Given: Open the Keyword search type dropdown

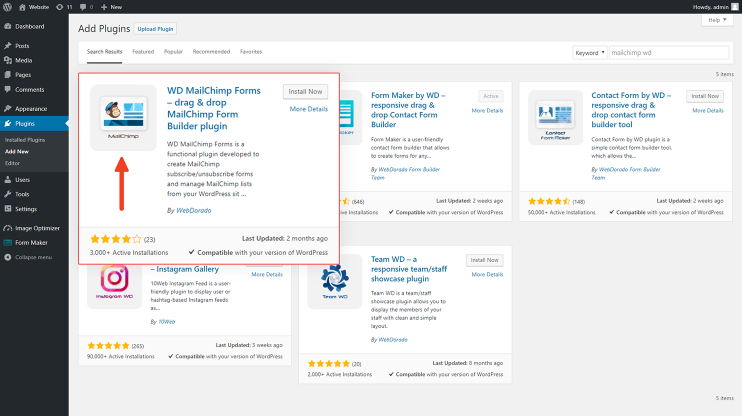Looking at the screenshot, I should pos(590,53).
